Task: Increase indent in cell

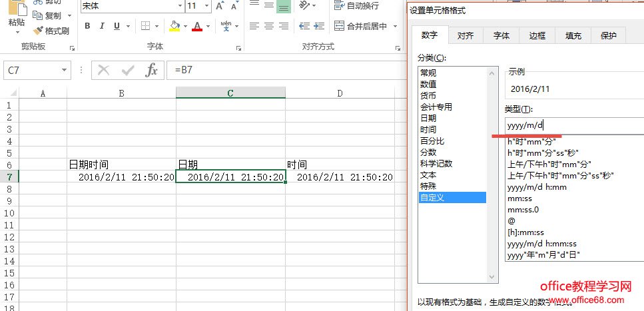Action: [319, 26]
